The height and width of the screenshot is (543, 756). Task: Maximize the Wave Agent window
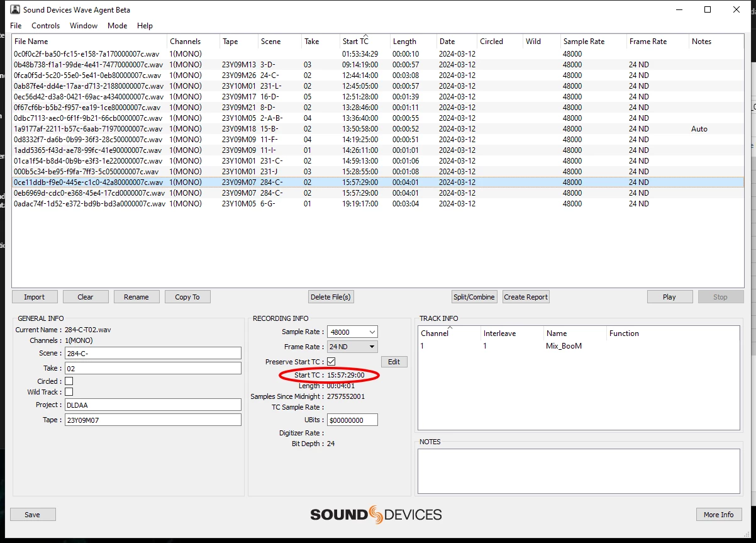pos(708,10)
